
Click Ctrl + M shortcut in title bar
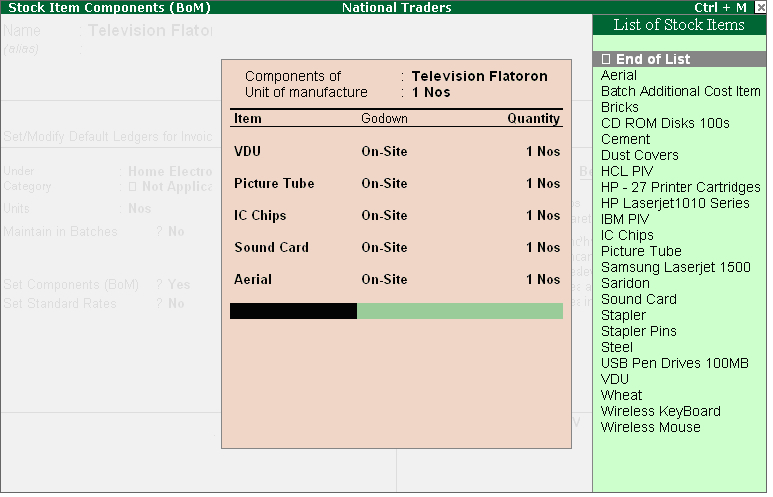(720, 7)
